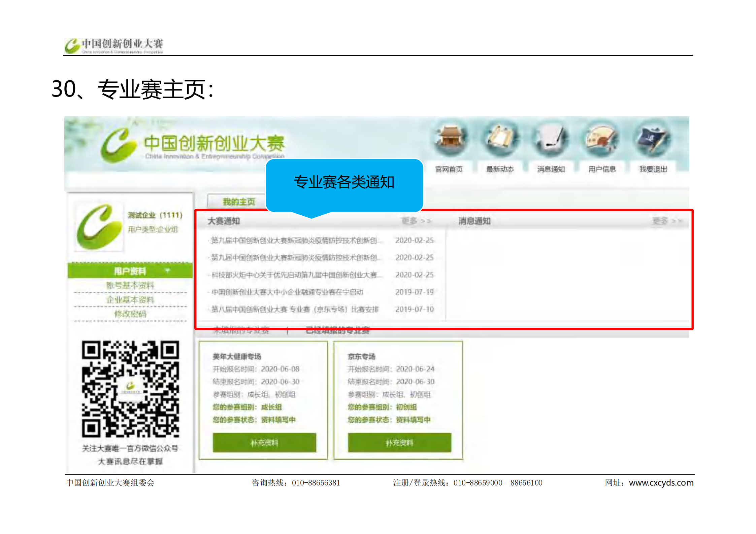Open 企业基本资料 in the sidebar

coord(130,299)
